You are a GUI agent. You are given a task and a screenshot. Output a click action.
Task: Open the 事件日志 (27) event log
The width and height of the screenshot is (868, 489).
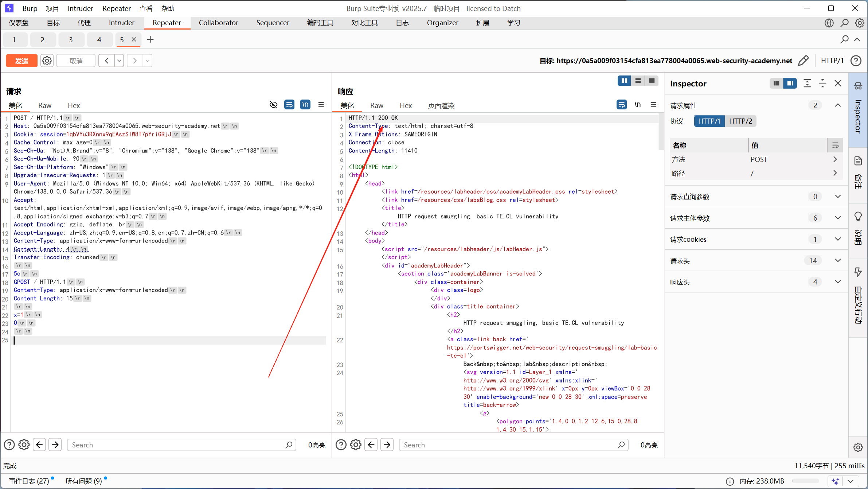(x=29, y=481)
